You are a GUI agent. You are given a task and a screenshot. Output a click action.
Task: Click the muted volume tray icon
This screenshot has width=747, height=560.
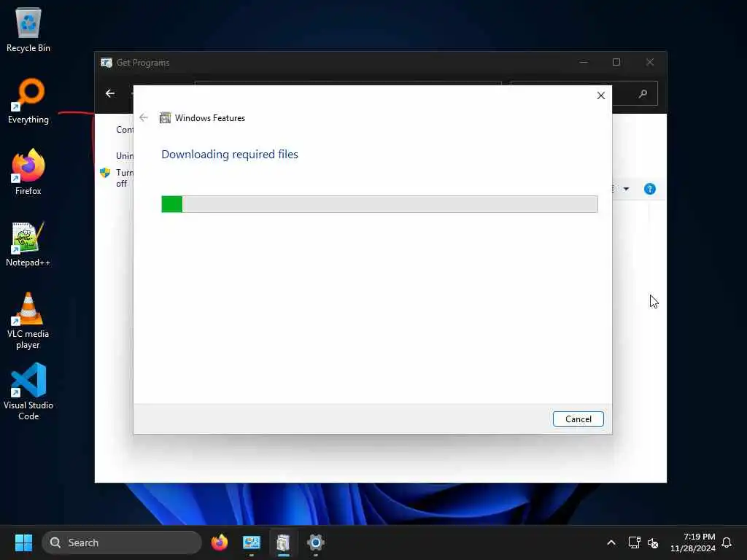click(653, 542)
